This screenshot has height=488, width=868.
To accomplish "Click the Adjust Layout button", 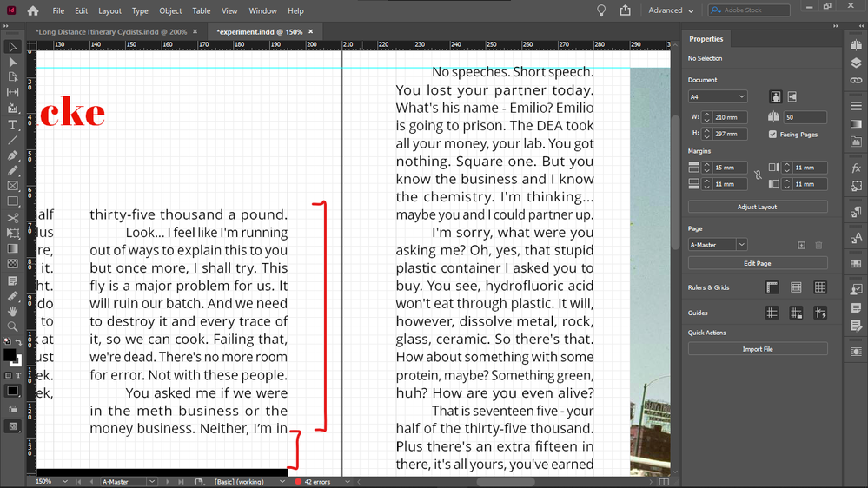I will click(x=758, y=207).
